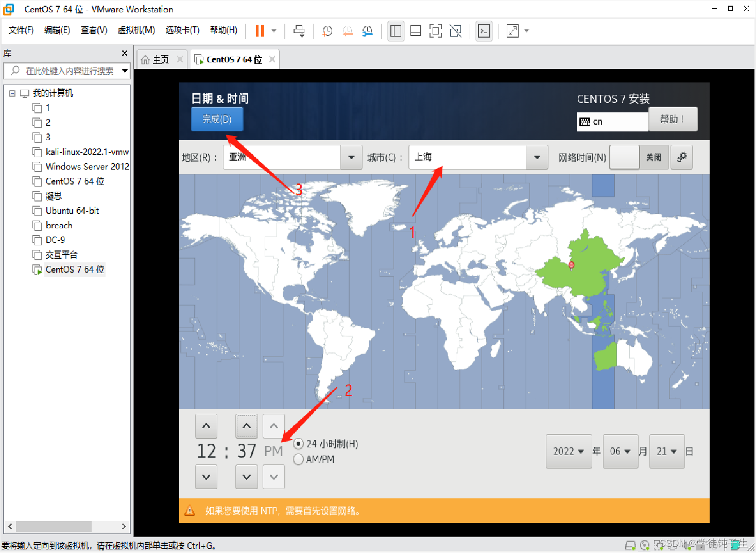Select kali-linux-2022.1 VM in library

pyautogui.click(x=81, y=152)
